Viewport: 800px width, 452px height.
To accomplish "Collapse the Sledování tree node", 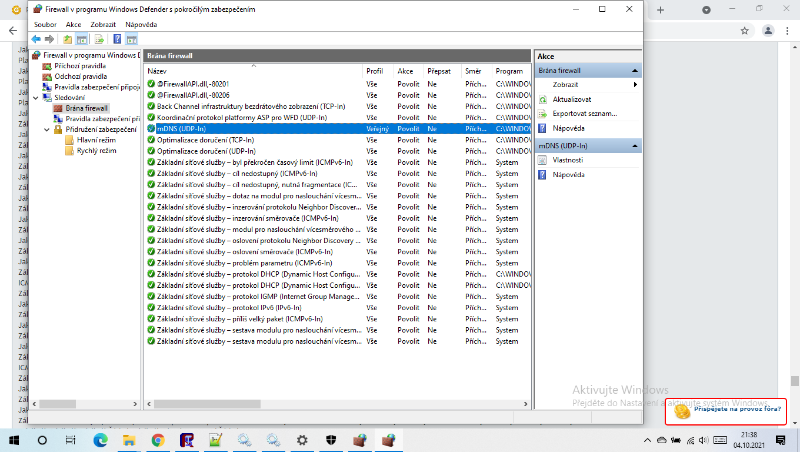I will pyautogui.click(x=36, y=97).
